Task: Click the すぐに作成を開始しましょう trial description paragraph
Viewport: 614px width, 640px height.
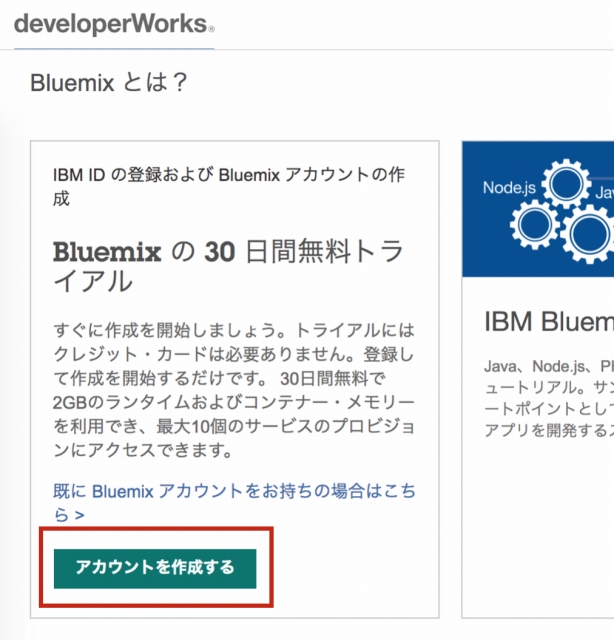Action: (x=234, y=390)
